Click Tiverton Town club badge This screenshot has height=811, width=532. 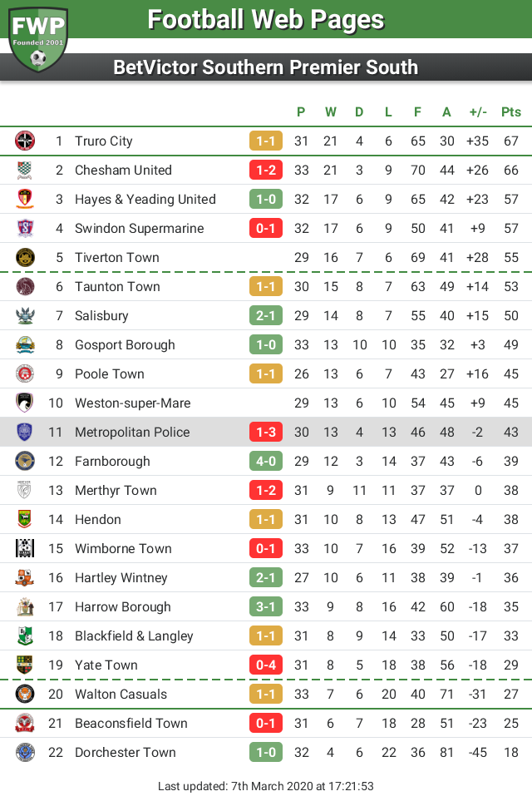tap(25, 257)
